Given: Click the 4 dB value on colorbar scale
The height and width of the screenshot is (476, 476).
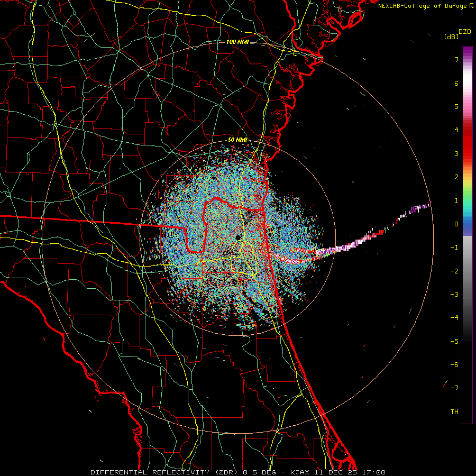Looking at the screenshot, I should coord(456,130).
